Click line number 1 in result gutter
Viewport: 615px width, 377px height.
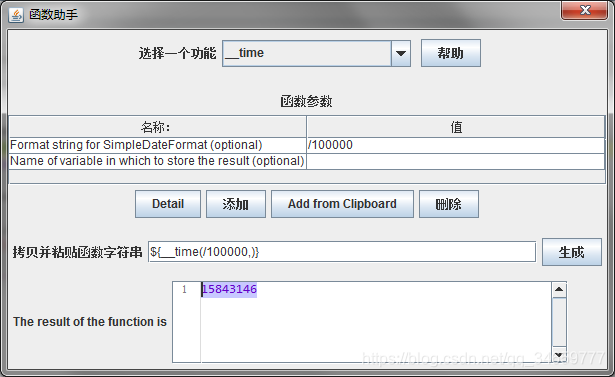[x=184, y=290]
